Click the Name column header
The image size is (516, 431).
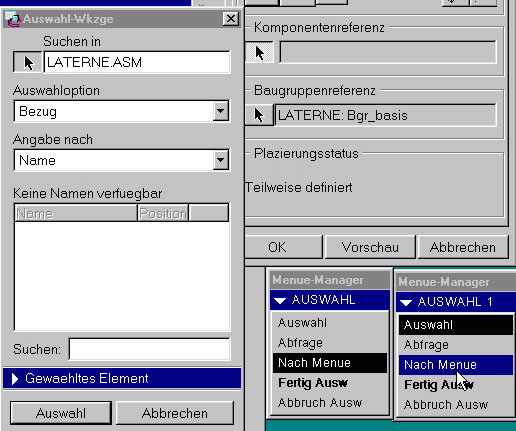coord(76,213)
